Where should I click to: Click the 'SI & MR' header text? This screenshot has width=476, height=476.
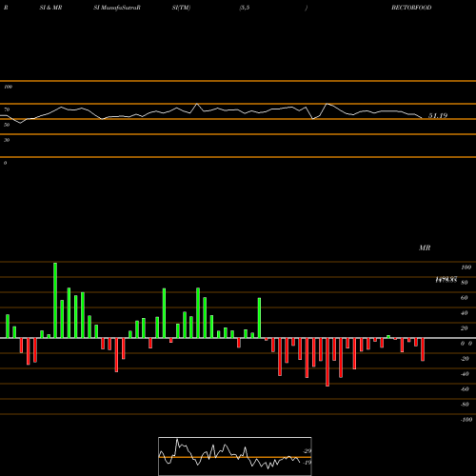(50, 8)
